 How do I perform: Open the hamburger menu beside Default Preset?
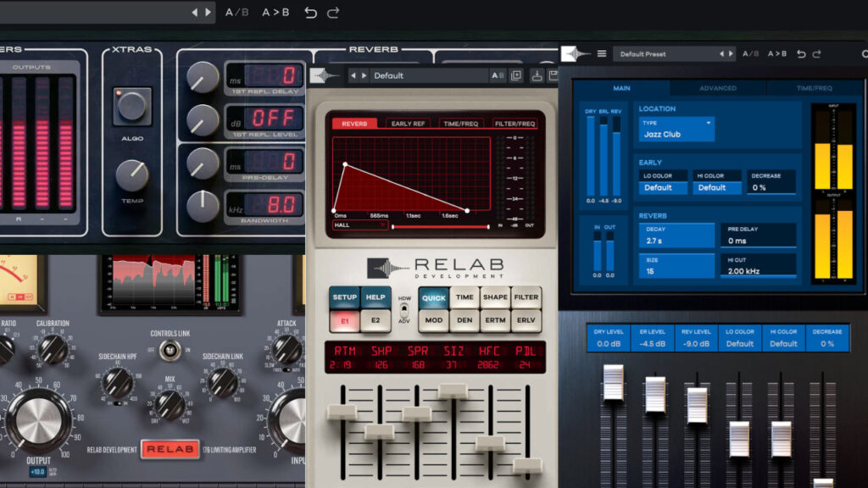tap(602, 53)
